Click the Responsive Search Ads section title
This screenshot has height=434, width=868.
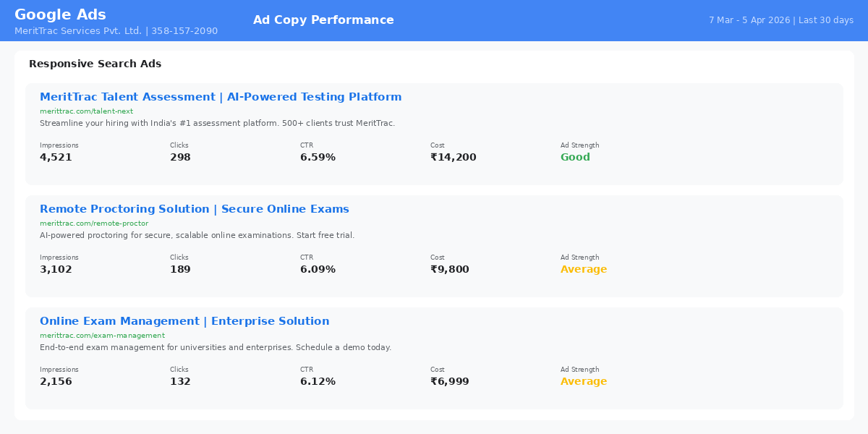(95, 64)
